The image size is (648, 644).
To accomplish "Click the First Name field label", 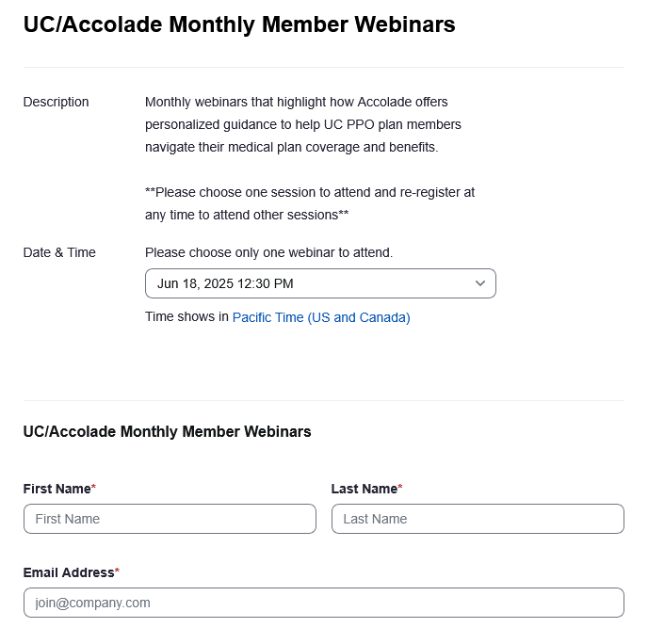I will (x=57, y=489).
